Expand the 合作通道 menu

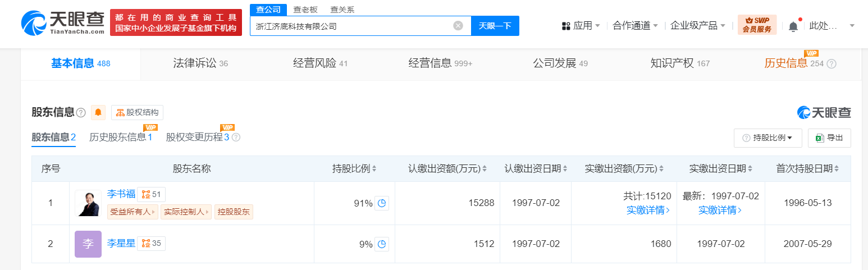coord(635,26)
